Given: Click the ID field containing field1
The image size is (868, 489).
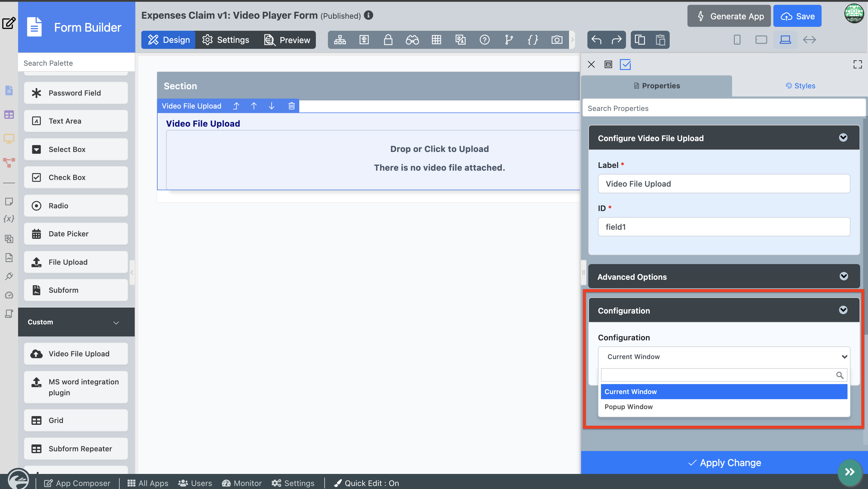Looking at the screenshot, I should tap(724, 226).
